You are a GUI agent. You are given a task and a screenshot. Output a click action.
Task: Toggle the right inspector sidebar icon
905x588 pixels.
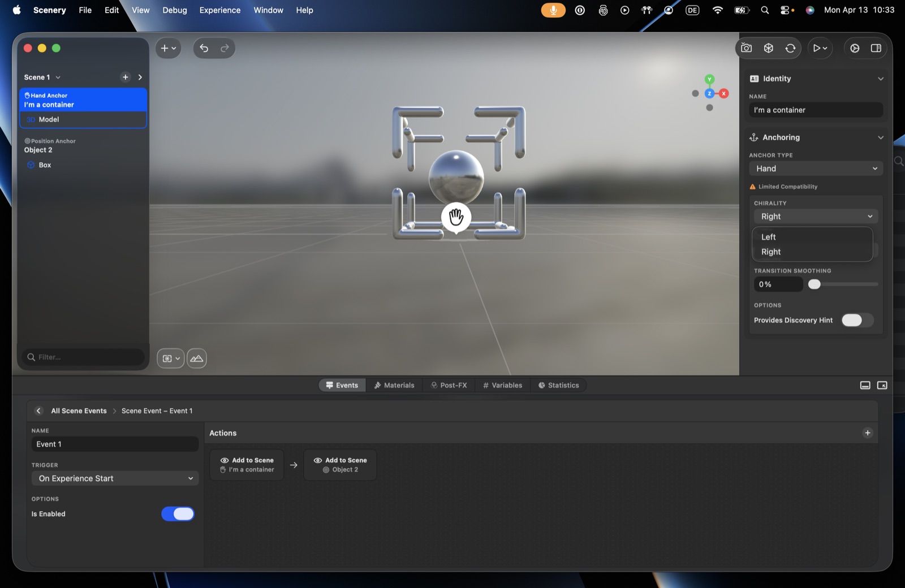pos(876,48)
